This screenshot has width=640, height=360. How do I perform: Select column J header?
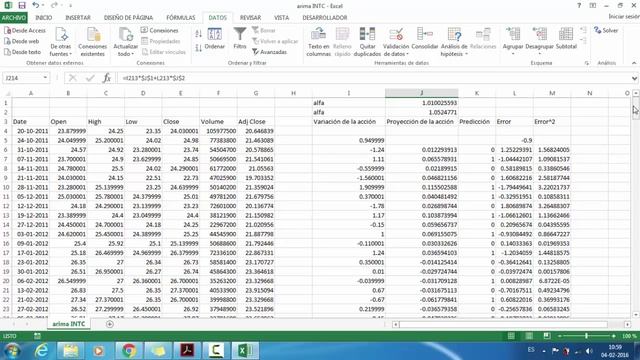pyautogui.click(x=422, y=93)
